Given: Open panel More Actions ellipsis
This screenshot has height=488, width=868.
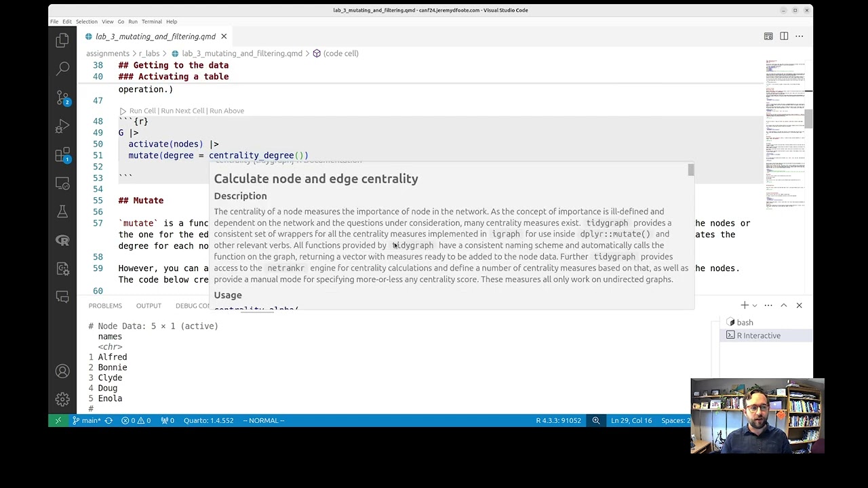Looking at the screenshot, I should pyautogui.click(x=768, y=306).
